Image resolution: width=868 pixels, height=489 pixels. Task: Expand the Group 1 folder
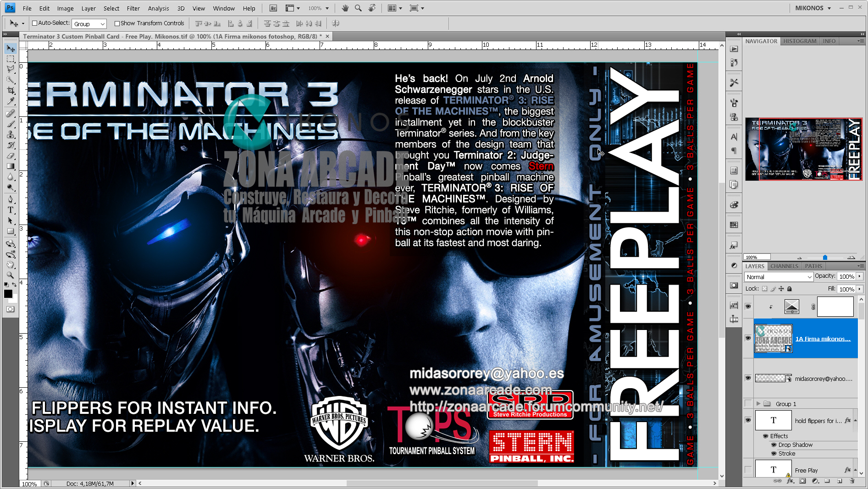point(758,404)
